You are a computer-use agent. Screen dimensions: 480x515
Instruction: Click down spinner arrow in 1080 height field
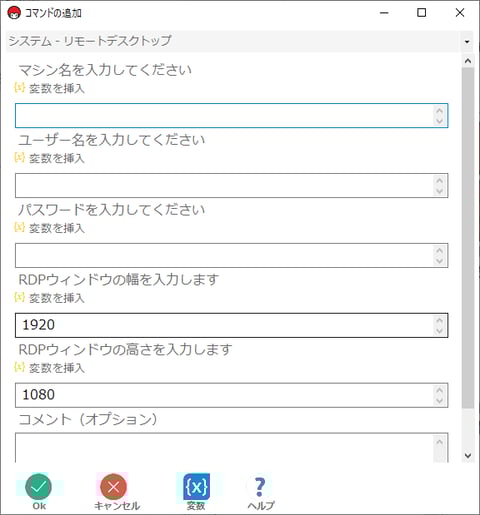(439, 401)
